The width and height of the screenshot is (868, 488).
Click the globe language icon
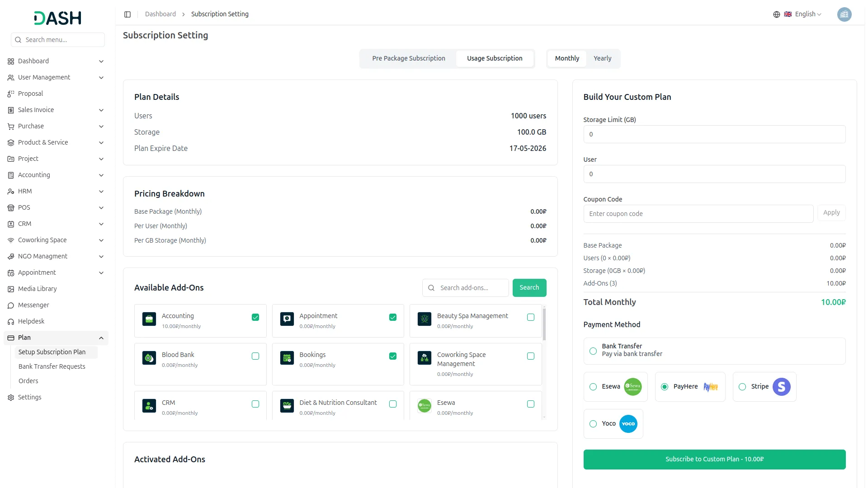click(x=776, y=14)
